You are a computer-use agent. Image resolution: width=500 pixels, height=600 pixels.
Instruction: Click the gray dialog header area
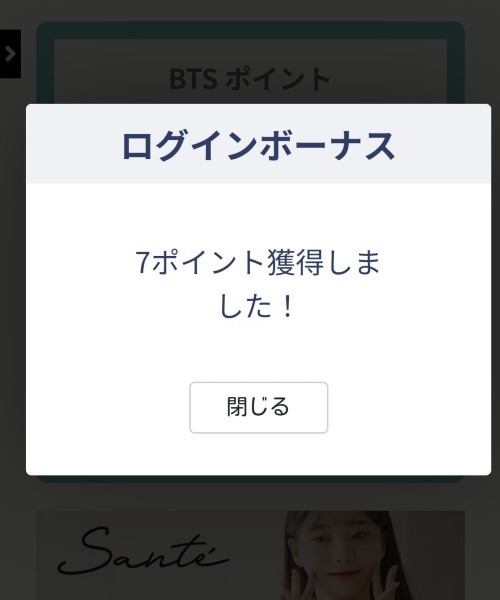point(258,144)
